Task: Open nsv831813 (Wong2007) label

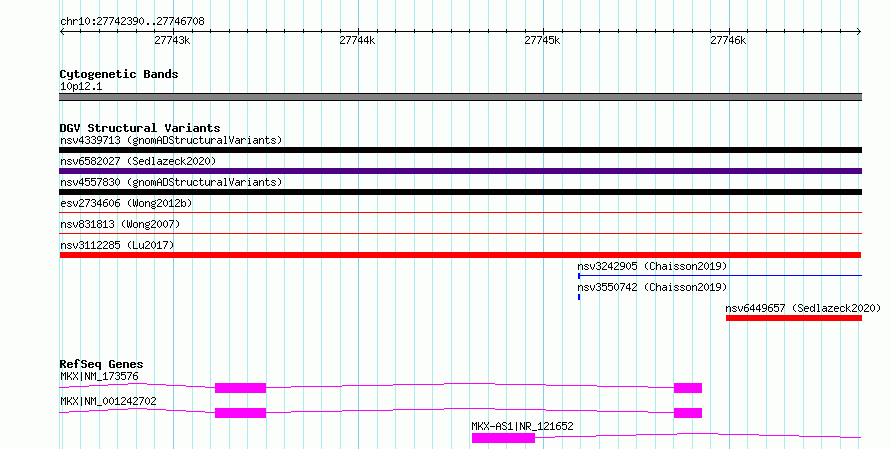Action: [x=120, y=224]
